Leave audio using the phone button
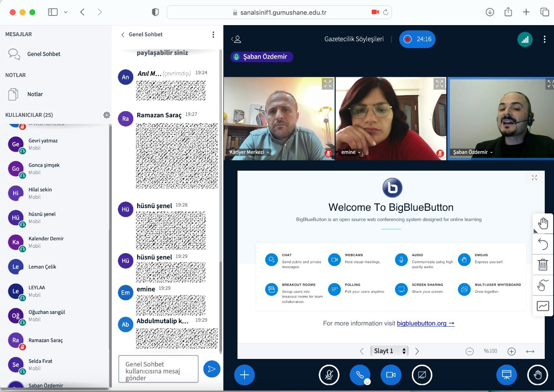554x392 pixels. coord(360,375)
